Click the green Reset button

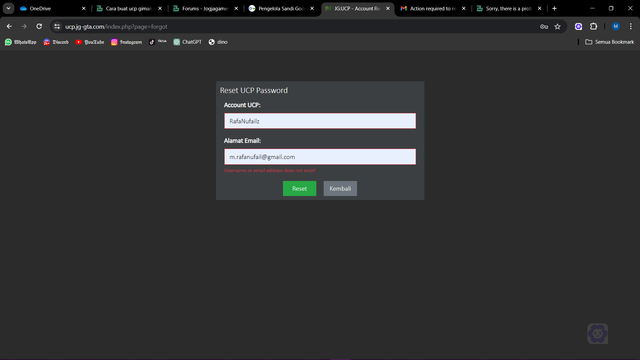pyautogui.click(x=299, y=189)
